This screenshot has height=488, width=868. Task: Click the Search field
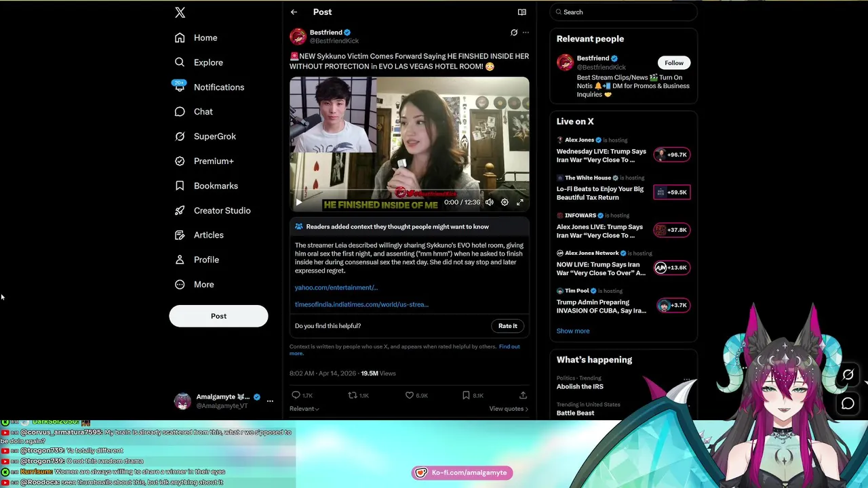(623, 12)
